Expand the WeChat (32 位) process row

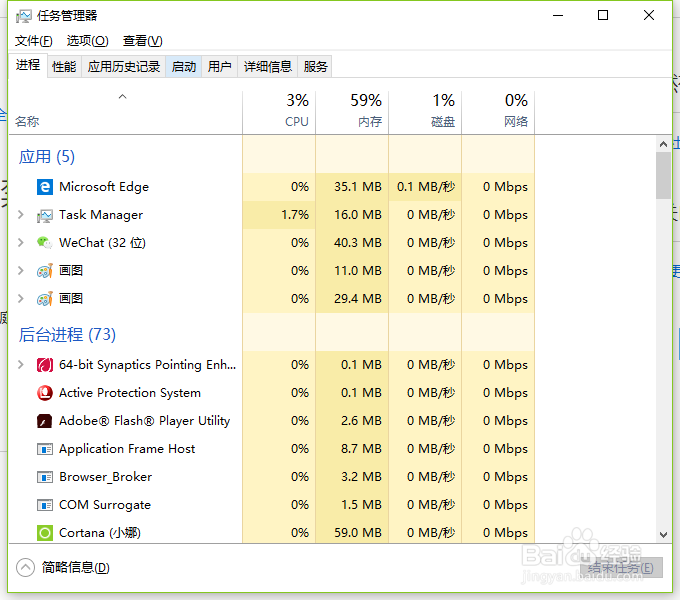pos(20,242)
